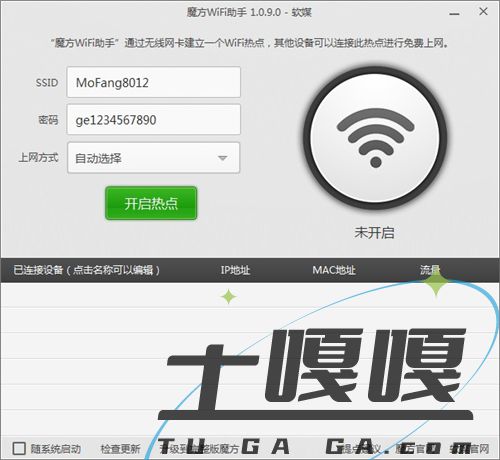
Task: Click the 提点建议 link
Action: pos(361,449)
